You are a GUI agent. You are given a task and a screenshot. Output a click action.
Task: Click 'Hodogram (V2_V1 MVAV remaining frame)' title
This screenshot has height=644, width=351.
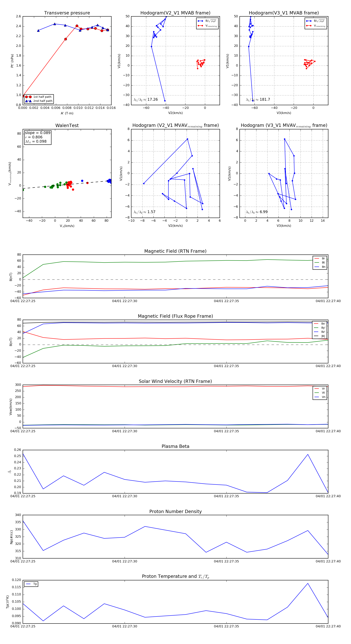coord(175,125)
